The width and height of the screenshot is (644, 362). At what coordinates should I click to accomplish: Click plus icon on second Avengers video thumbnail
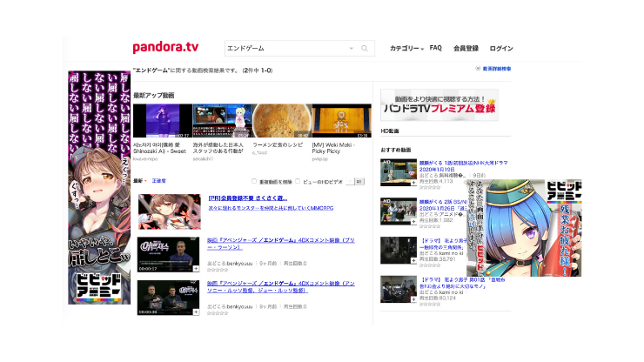(197, 312)
